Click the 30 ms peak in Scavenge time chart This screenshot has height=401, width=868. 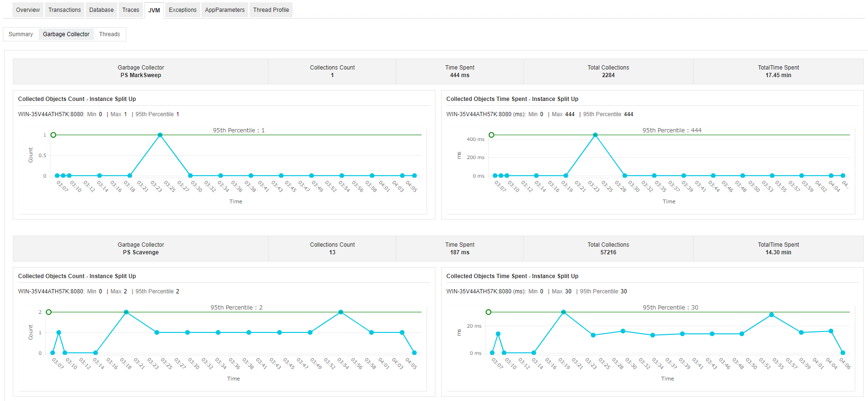(564, 312)
